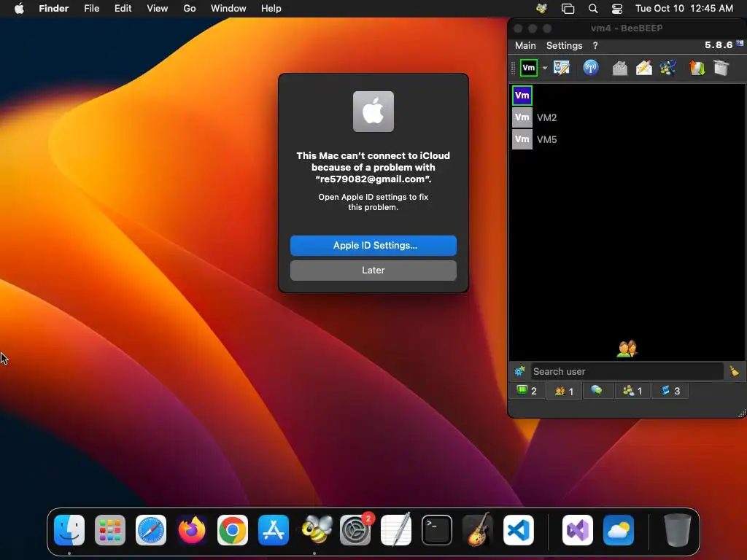Open Launchpad from the Dock
The image size is (747, 560).
pos(110,530)
